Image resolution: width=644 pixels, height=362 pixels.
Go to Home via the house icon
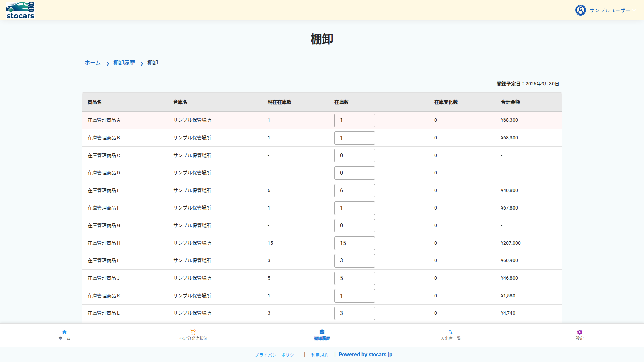(64, 332)
